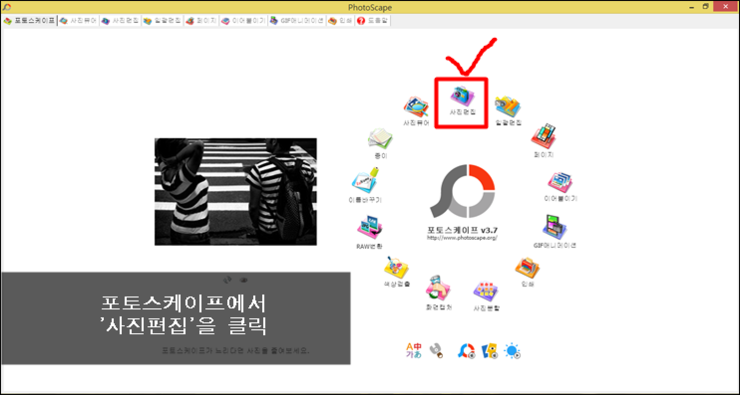
Task: Click the PhotoScape app icon in the title bar
Action: 6,7
